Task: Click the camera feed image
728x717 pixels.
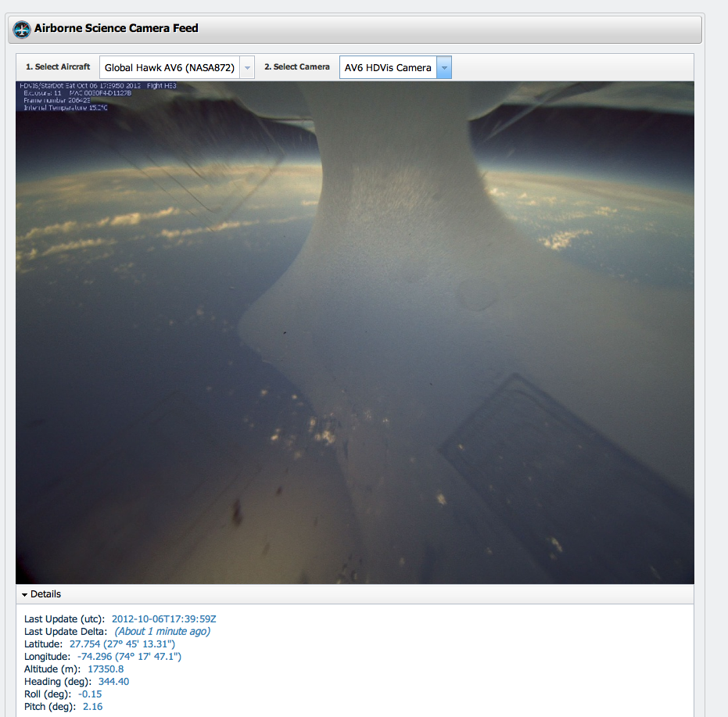Action: (x=354, y=332)
